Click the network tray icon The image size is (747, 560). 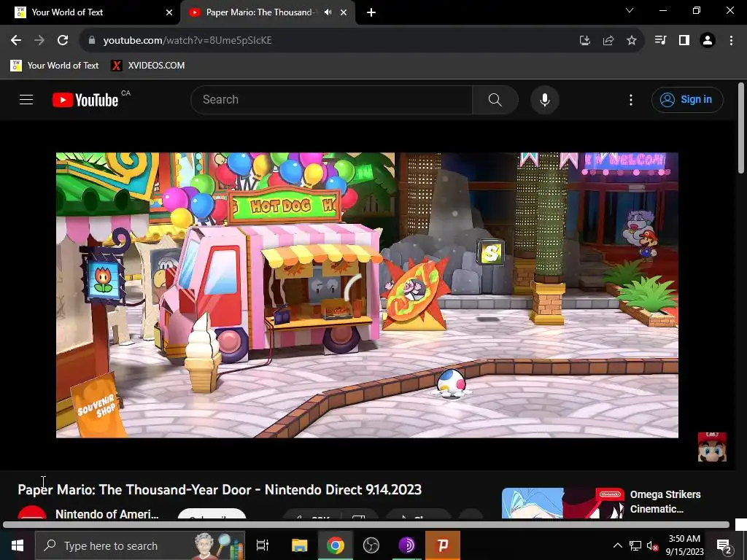tap(635, 545)
